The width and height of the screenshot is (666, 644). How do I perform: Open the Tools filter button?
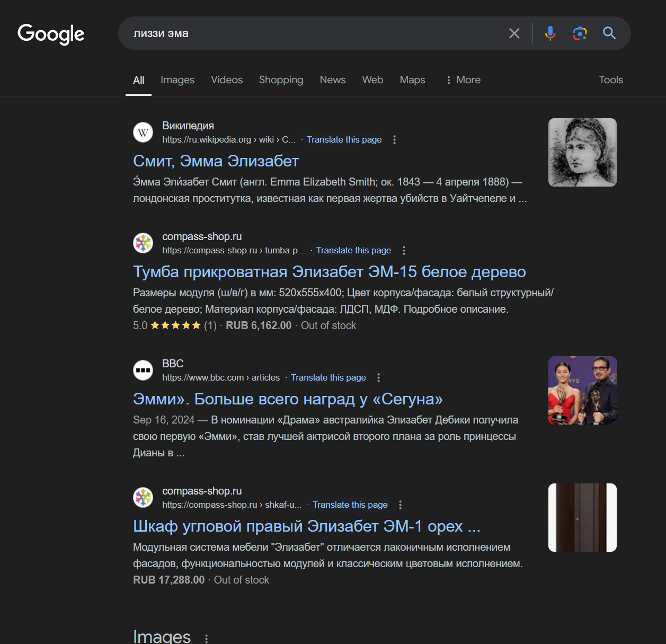610,80
